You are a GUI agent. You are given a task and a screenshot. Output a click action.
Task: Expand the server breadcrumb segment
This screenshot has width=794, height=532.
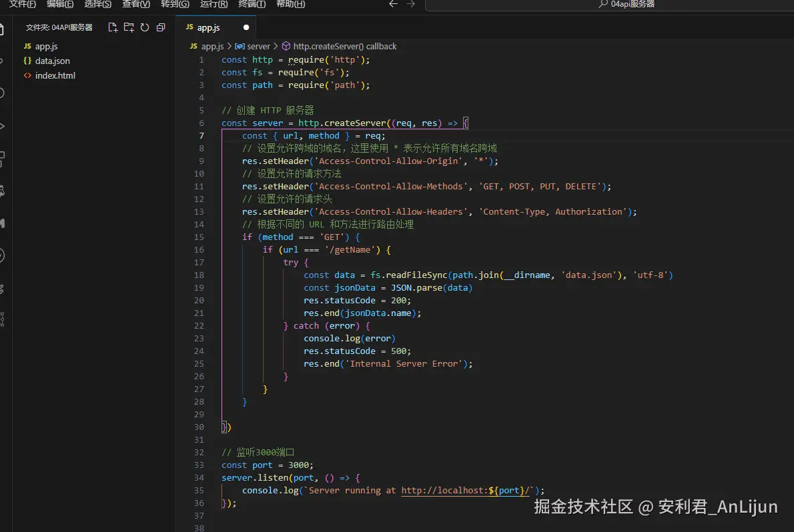[x=258, y=46]
